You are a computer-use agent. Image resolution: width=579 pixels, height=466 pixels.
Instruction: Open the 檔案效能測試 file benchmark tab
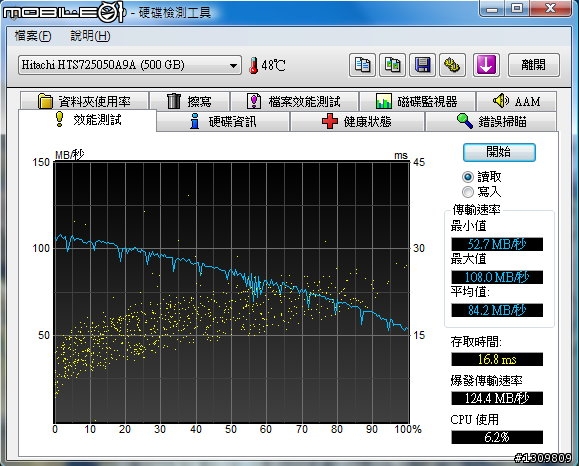point(294,101)
